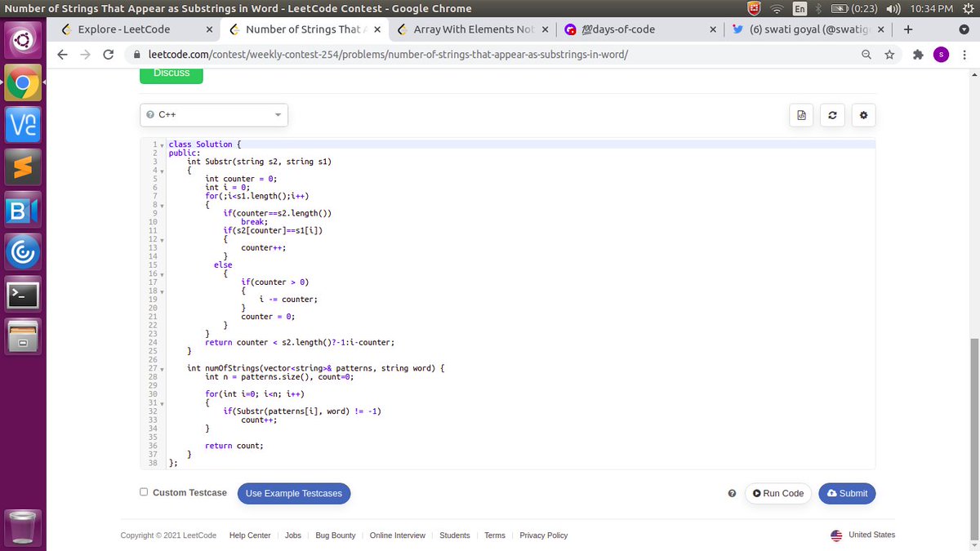This screenshot has height=551, width=980.
Task: Collapse else block at line 16
Action: tap(162, 274)
